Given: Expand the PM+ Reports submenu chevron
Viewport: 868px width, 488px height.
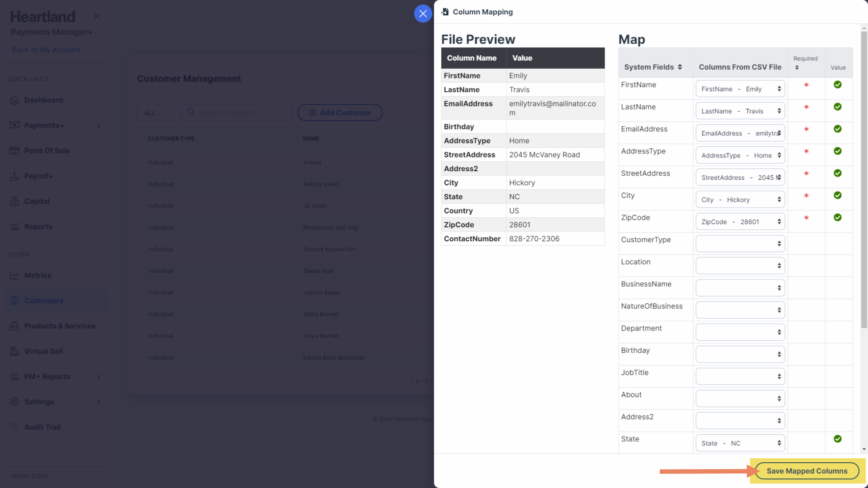Looking at the screenshot, I should pos(99,377).
